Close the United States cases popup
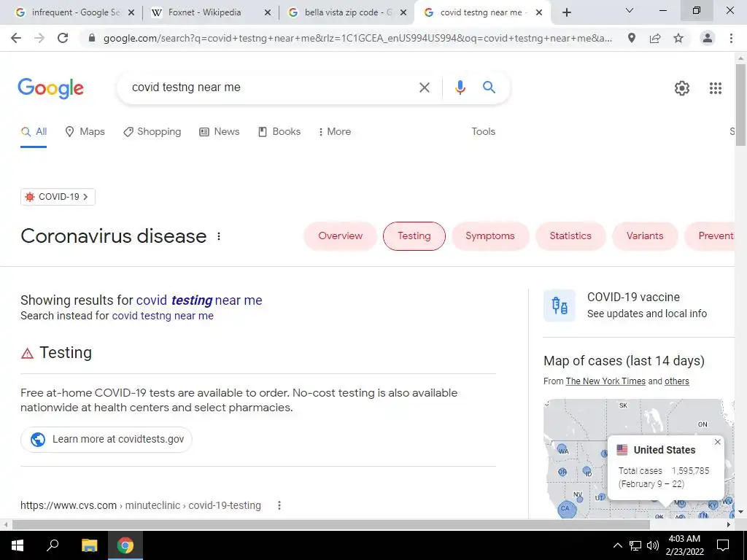Image resolution: width=747 pixels, height=560 pixels. click(718, 442)
